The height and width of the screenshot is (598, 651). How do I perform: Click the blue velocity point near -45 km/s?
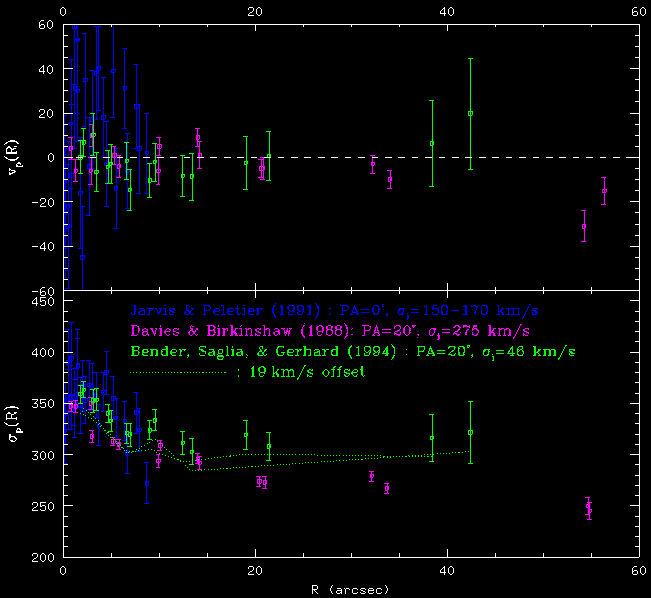coord(82,257)
